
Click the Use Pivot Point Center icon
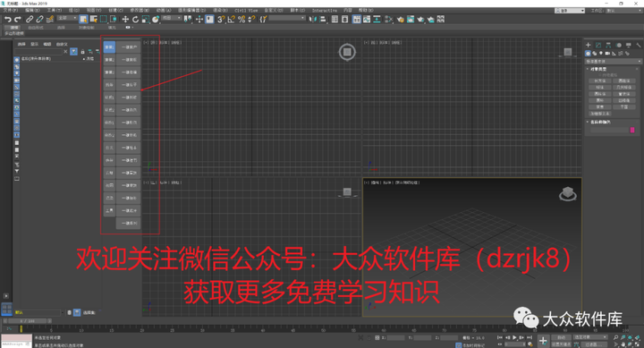pos(188,19)
